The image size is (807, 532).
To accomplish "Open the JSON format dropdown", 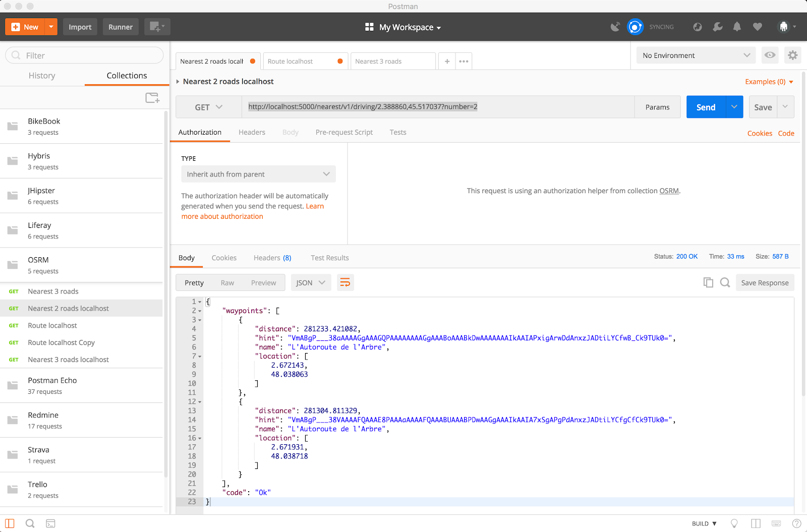I will click(x=310, y=283).
